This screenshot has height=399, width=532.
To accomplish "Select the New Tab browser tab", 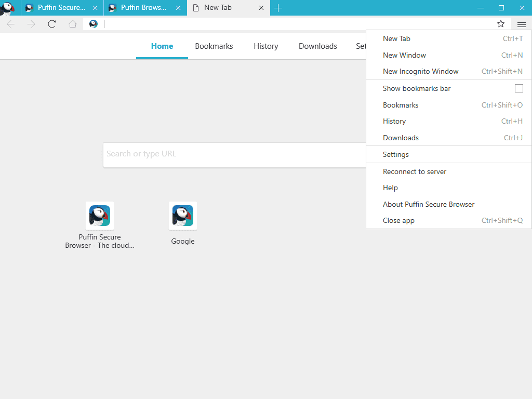I will pyautogui.click(x=229, y=8).
